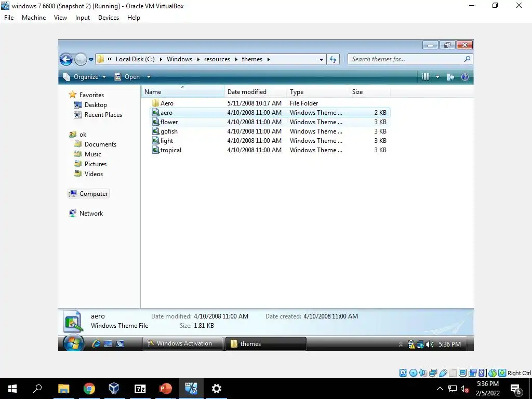
Task: Navigate to Windows breadcrumb segment
Action: pyautogui.click(x=179, y=59)
